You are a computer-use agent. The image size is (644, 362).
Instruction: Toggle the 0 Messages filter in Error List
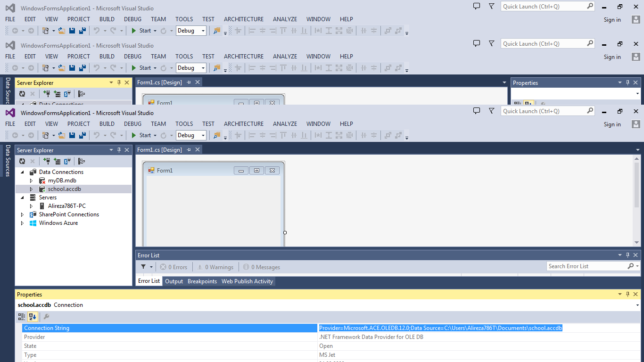[262, 267]
